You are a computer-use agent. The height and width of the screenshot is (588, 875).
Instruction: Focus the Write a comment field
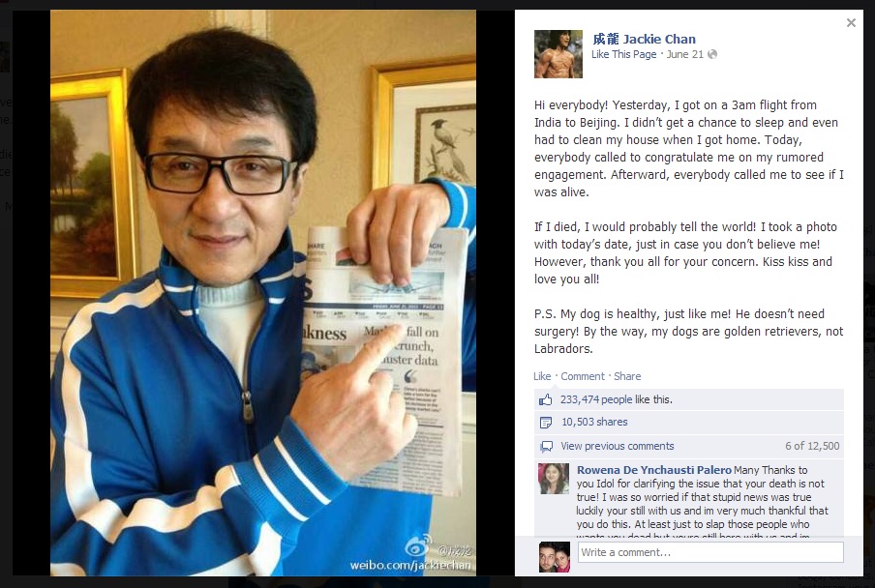[710, 552]
